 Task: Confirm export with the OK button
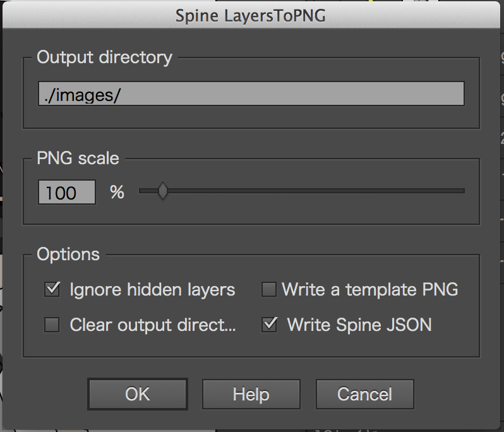pos(138,394)
